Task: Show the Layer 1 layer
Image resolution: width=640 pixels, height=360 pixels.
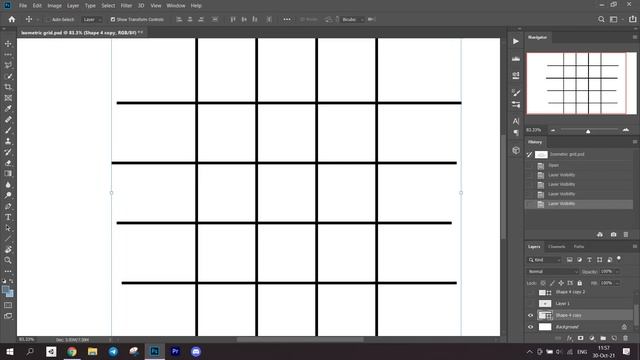Action: point(530,304)
